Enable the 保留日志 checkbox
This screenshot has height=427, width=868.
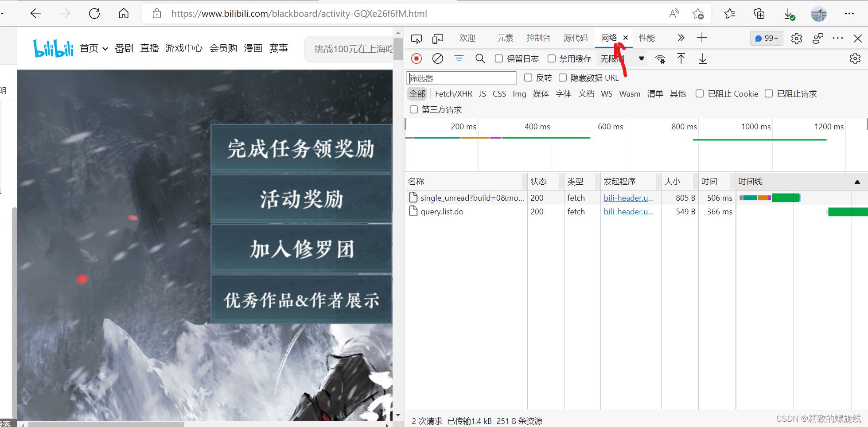[499, 58]
